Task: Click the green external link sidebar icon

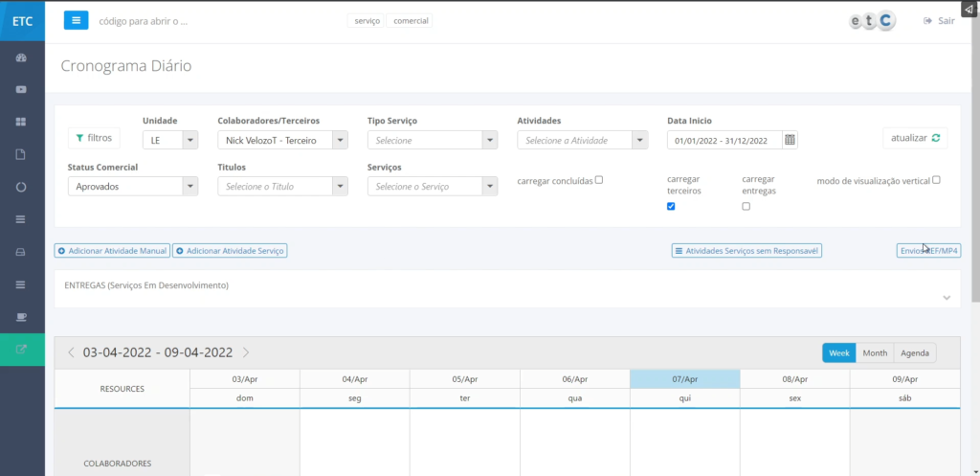Action: coord(21,349)
